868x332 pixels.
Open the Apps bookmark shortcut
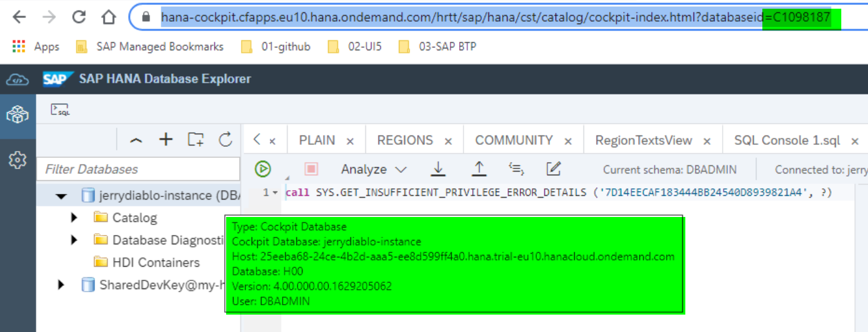click(35, 46)
